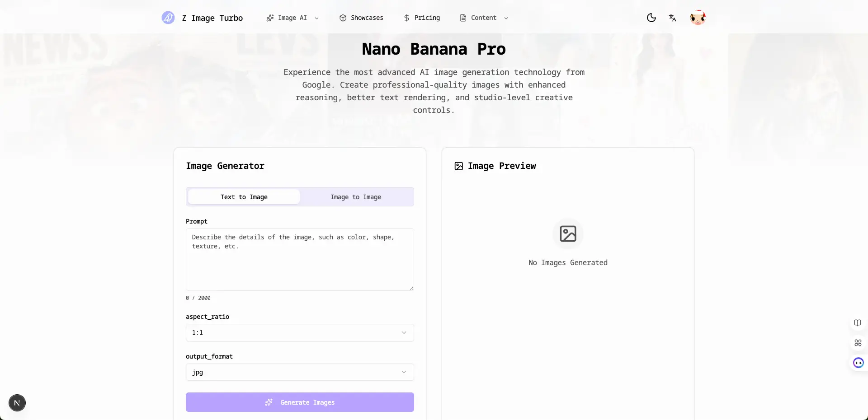
Task: Click the book icon in side panel
Action: point(858,323)
